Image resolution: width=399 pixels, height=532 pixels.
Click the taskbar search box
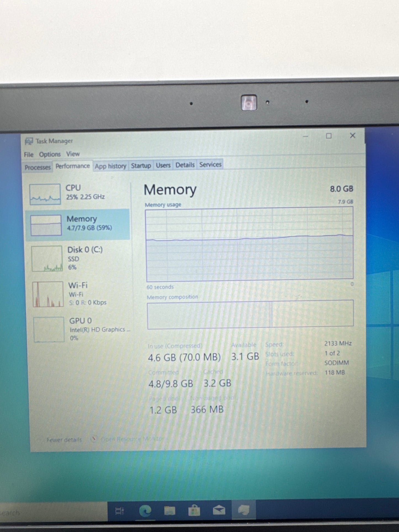coord(54,512)
